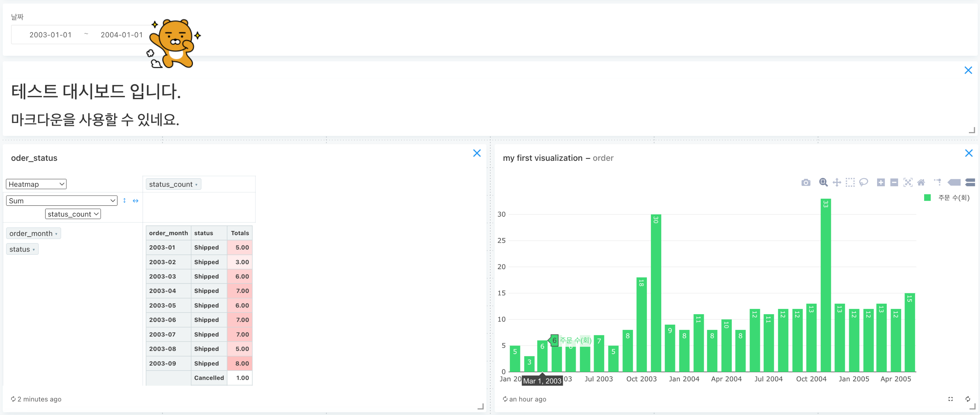Click the Autoscale chart icon
Viewport: 980px width, 415px height.
click(x=908, y=182)
